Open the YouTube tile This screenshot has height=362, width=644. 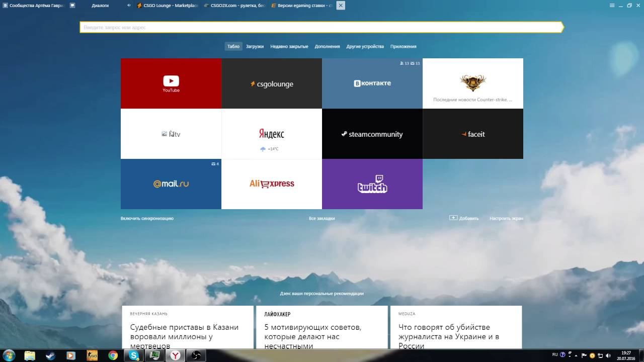171,83
